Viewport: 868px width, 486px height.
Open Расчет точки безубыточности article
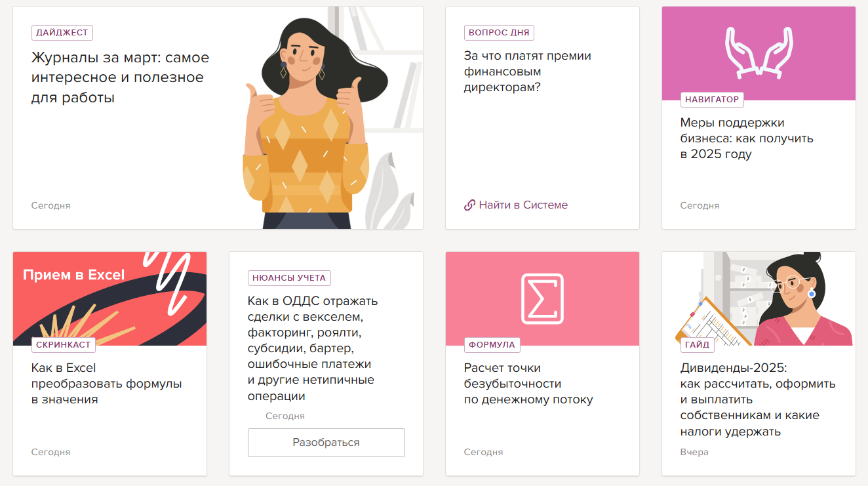[x=528, y=384]
